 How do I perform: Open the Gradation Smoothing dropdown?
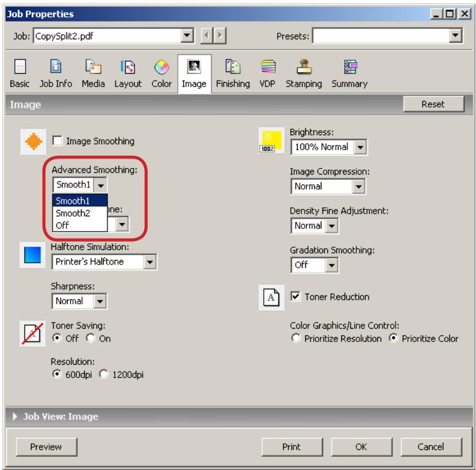click(x=315, y=265)
